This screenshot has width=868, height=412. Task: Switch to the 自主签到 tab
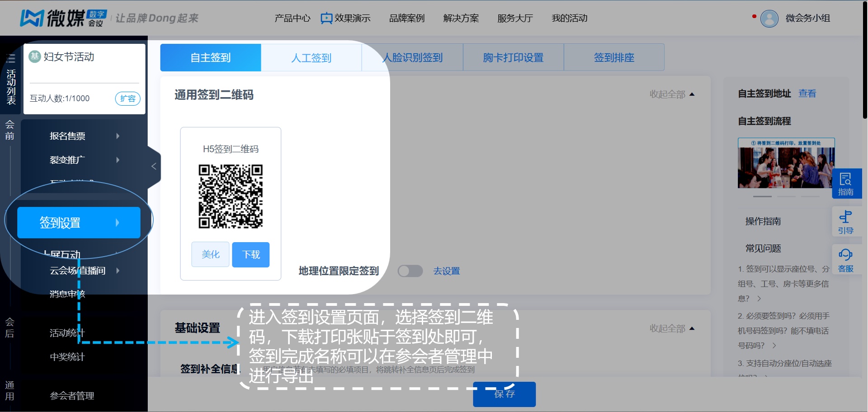point(211,57)
